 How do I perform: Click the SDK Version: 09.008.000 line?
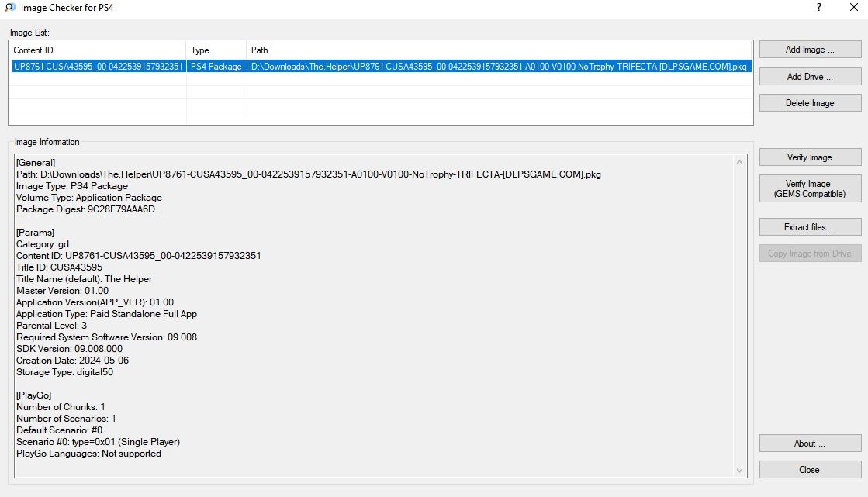pos(69,349)
